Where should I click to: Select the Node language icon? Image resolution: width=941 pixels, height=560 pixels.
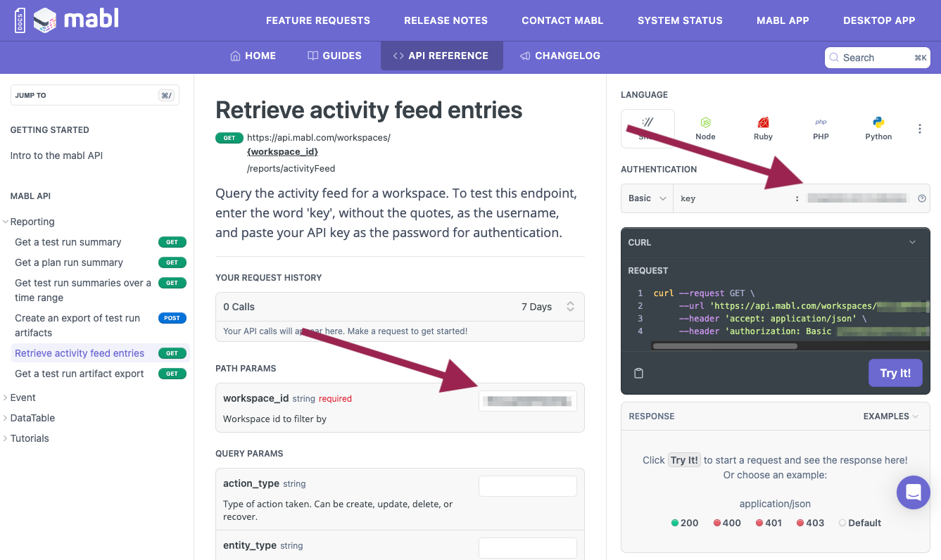pyautogui.click(x=705, y=128)
